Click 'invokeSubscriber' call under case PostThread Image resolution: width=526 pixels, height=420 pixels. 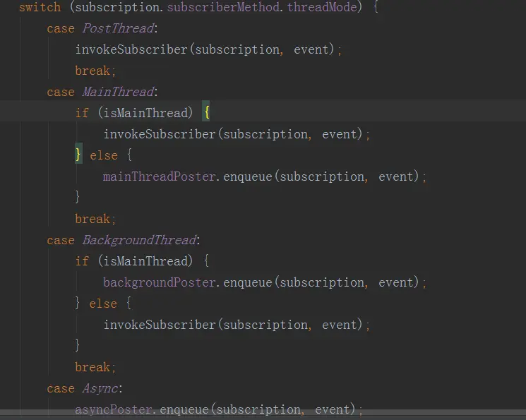tap(131, 49)
